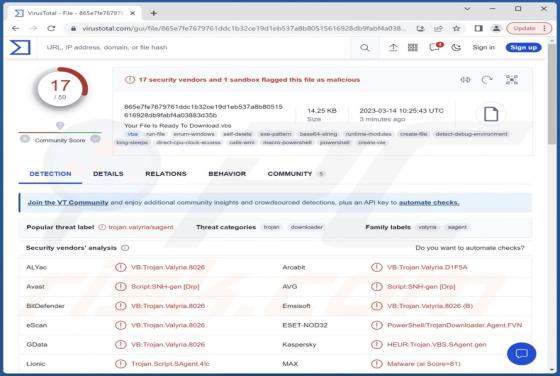Click the VirusTotal sigma logo
The width and height of the screenshot is (560, 376).
tap(20, 47)
